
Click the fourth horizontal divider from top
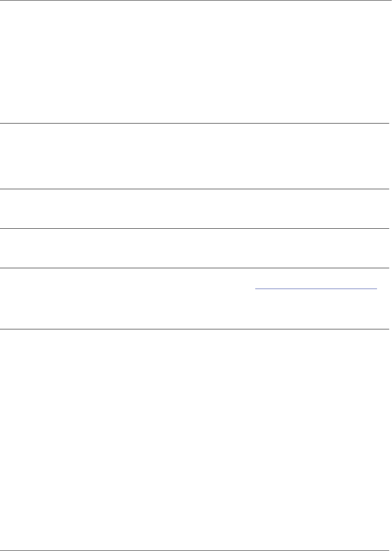click(196, 228)
